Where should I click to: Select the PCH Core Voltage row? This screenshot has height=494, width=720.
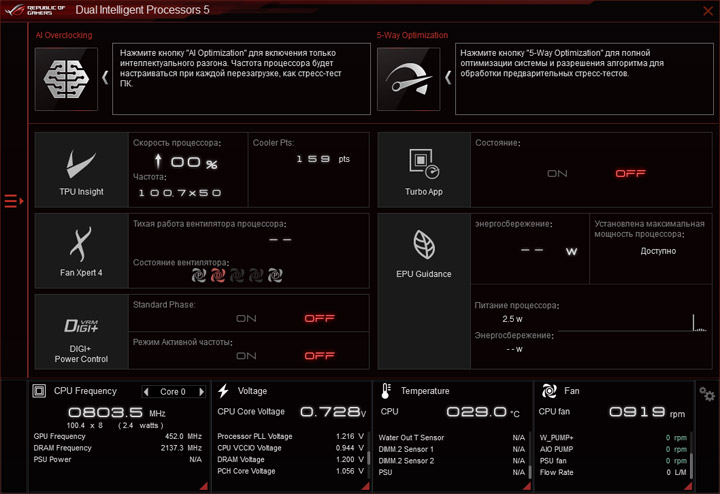tap(291, 471)
